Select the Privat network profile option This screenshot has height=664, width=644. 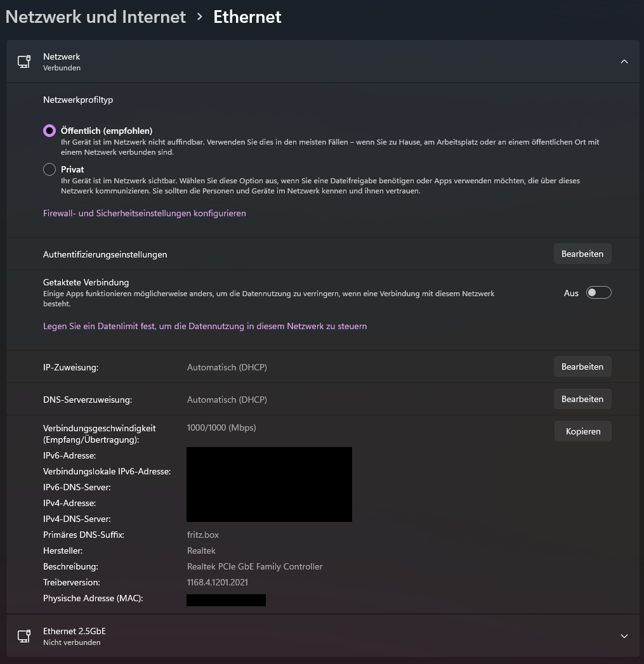(x=49, y=169)
